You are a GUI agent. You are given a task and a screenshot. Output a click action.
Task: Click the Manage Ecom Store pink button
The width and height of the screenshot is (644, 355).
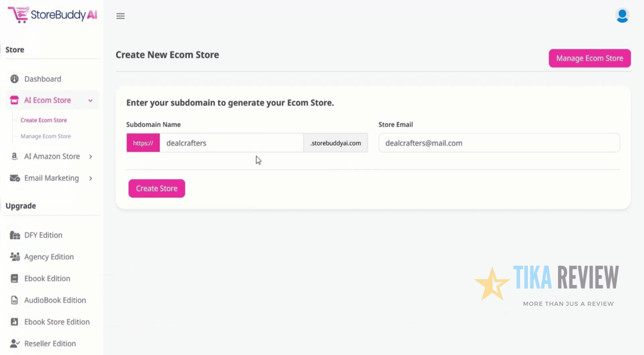589,58
